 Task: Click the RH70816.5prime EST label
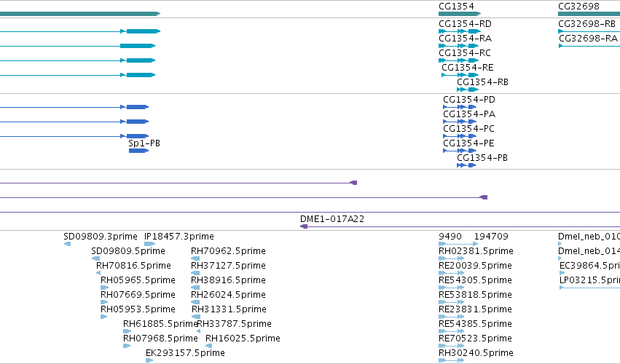click(133, 266)
